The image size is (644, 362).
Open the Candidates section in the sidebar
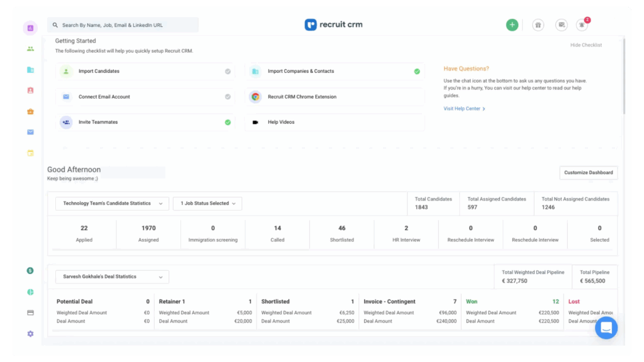[x=30, y=48]
